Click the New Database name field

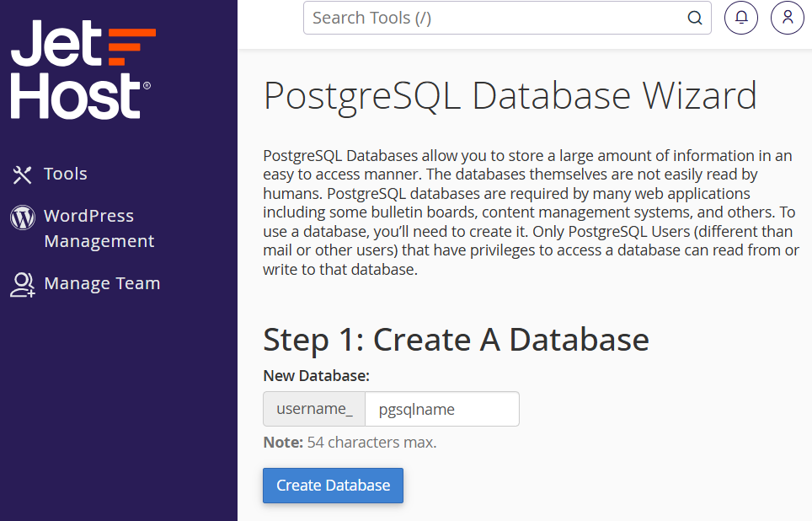(442, 409)
